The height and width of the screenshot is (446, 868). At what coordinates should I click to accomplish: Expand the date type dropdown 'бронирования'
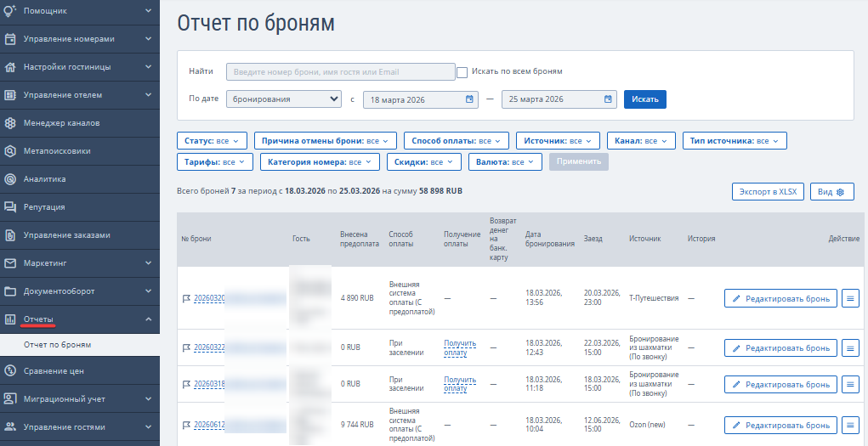[284, 99]
